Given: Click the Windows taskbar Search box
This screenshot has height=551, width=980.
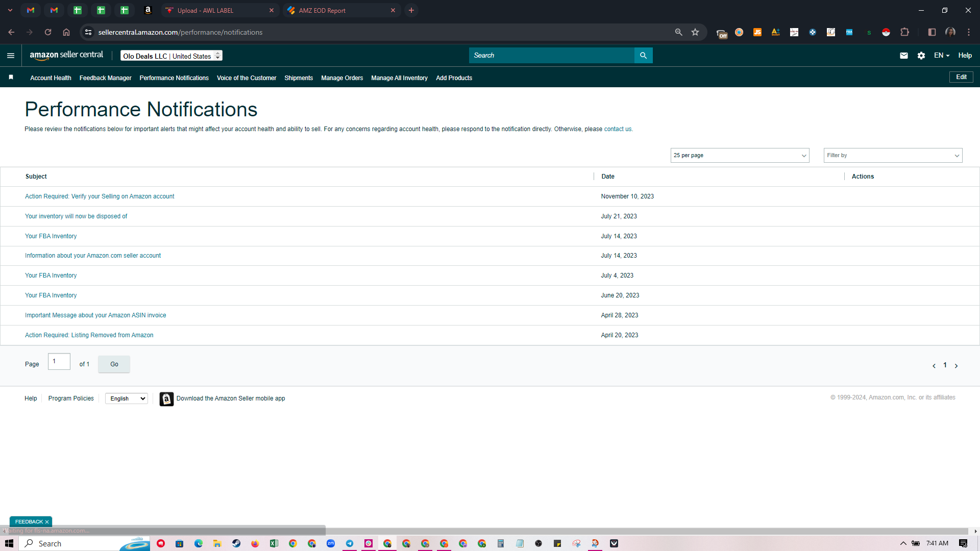Looking at the screenshot, I should click(x=85, y=543).
